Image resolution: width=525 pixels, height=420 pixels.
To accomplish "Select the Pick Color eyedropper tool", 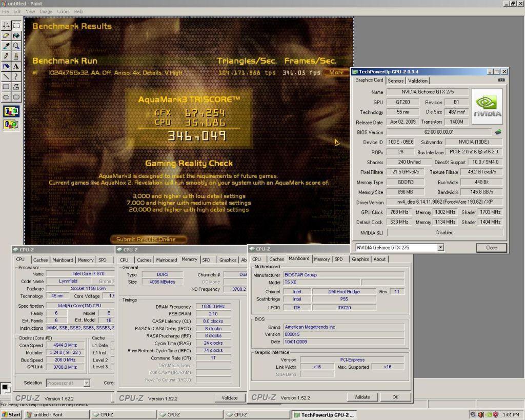I will coord(6,46).
